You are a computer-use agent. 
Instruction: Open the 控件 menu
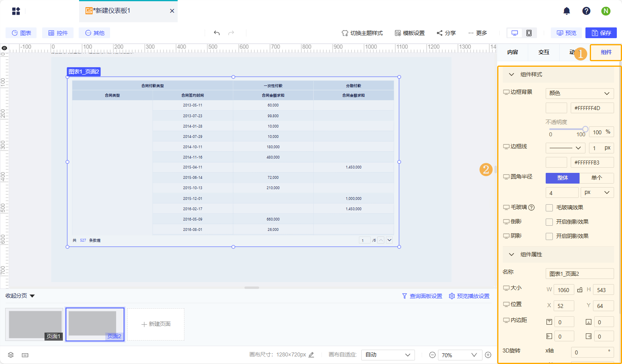[58, 33]
